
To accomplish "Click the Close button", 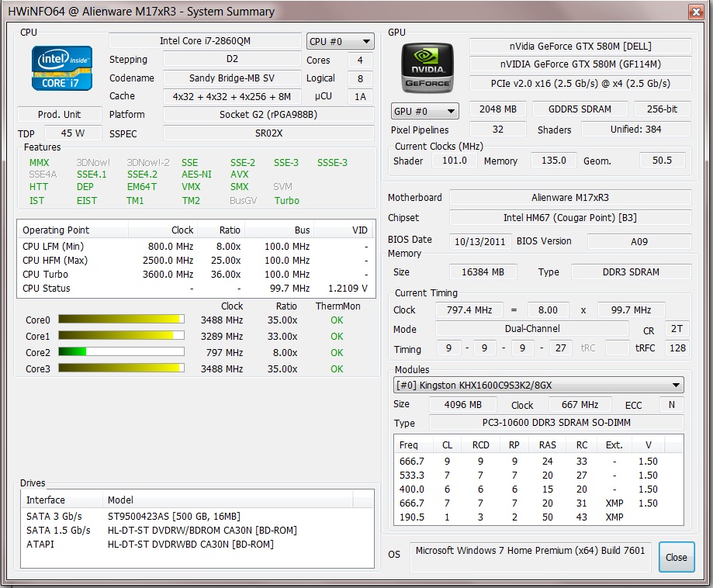I will click(677, 557).
